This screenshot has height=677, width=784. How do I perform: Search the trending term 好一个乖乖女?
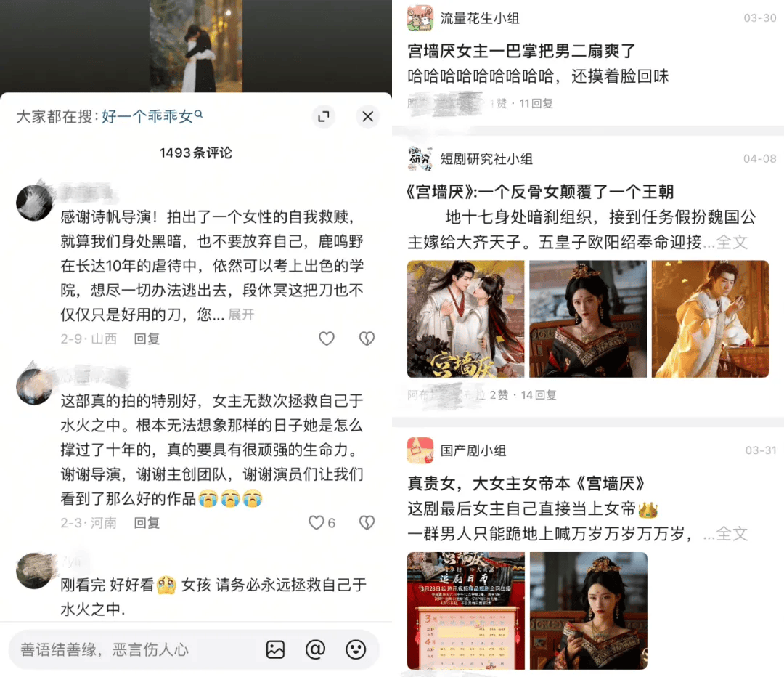tap(152, 116)
